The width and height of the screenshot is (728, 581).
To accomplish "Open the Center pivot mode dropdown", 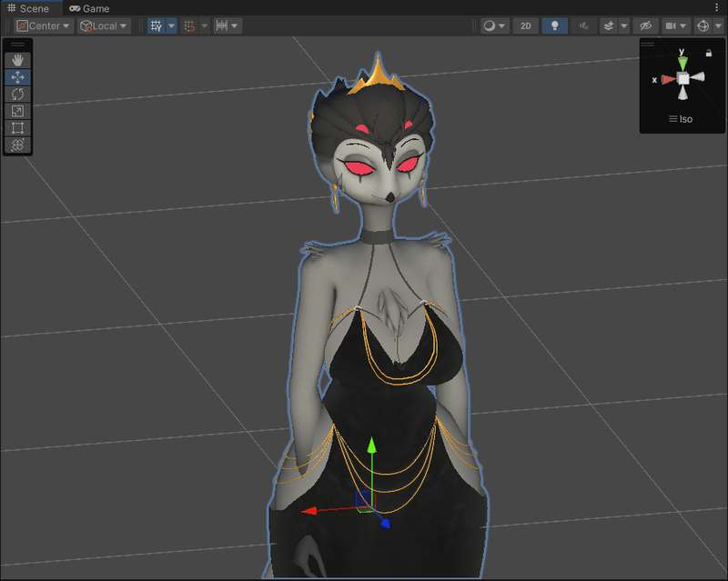I will 43,26.
